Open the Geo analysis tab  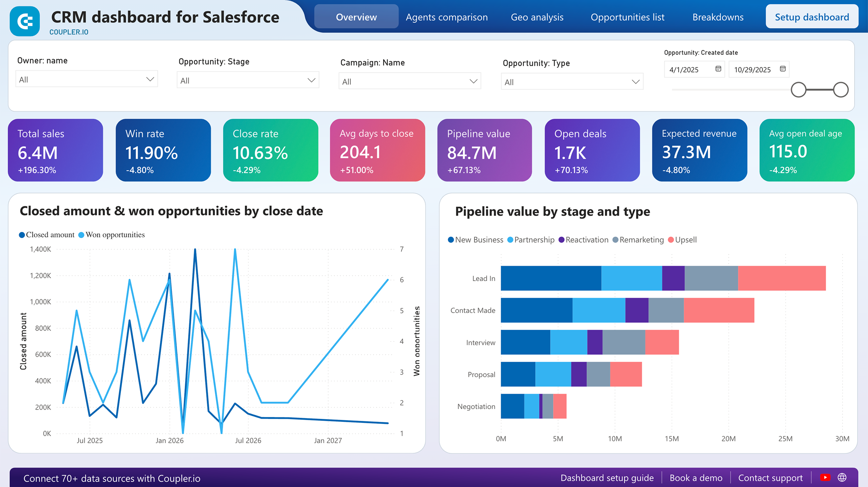coord(537,17)
